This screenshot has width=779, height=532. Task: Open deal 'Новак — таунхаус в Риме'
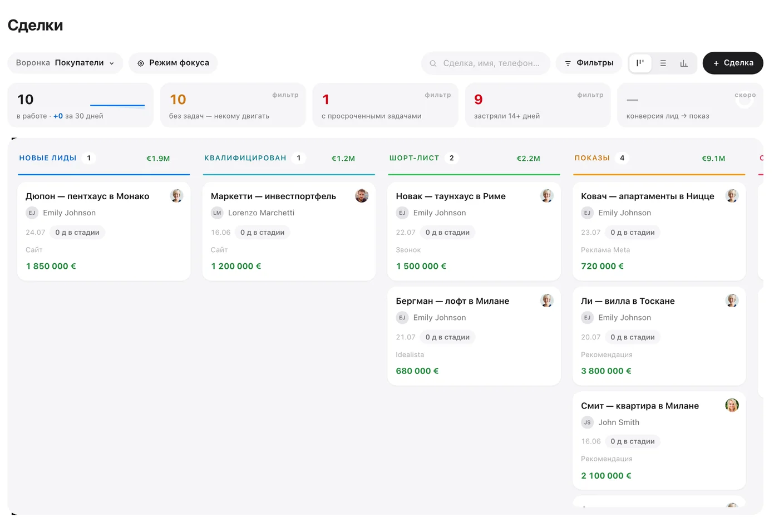(x=451, y=196)
